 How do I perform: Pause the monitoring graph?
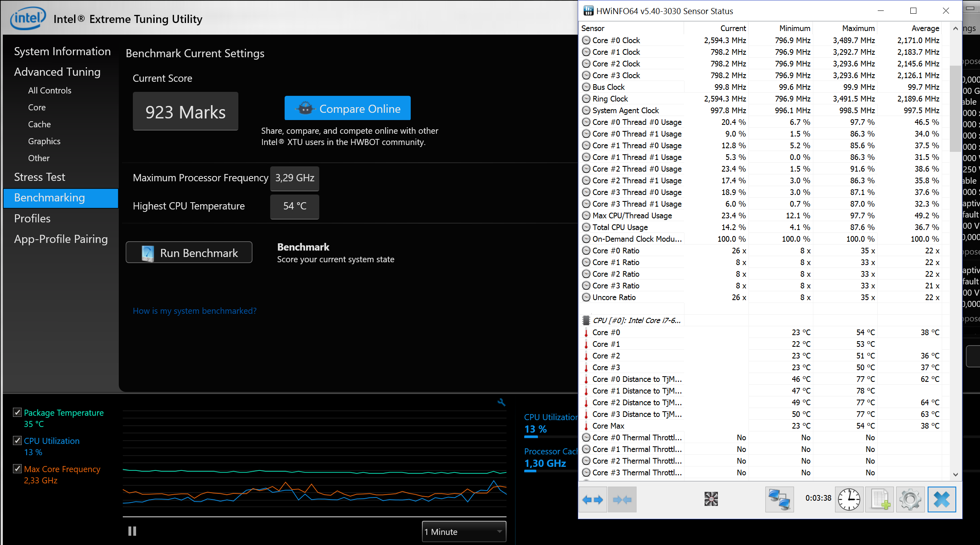coord(132,531)
